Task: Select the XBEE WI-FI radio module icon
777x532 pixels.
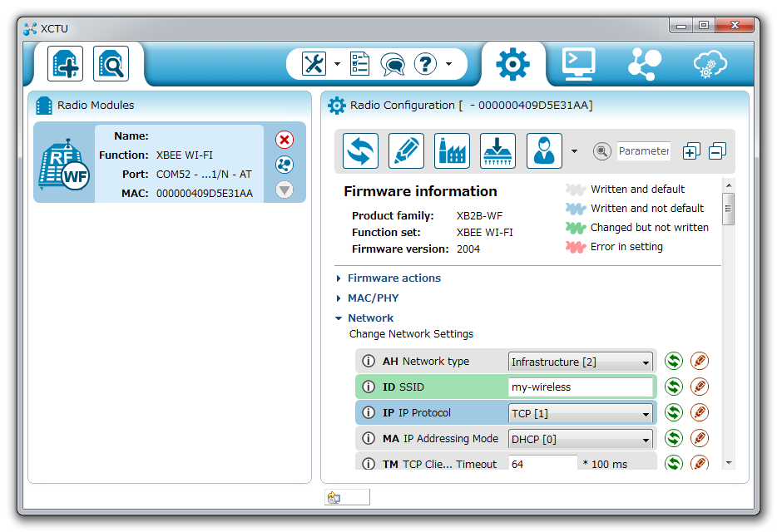Action: [64, 165]
